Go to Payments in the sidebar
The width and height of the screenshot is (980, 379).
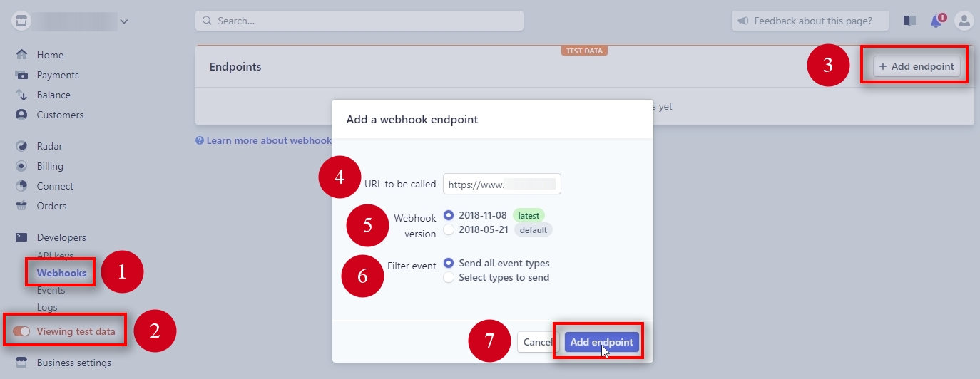58,75
